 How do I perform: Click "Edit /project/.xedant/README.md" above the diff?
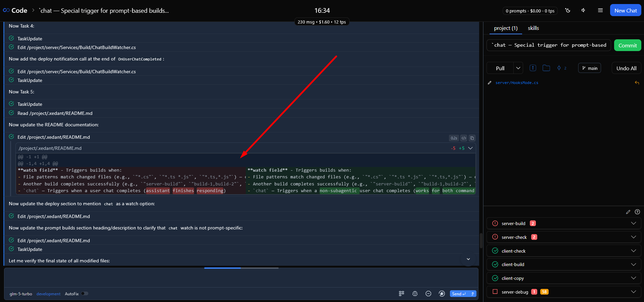pos(54,137)
